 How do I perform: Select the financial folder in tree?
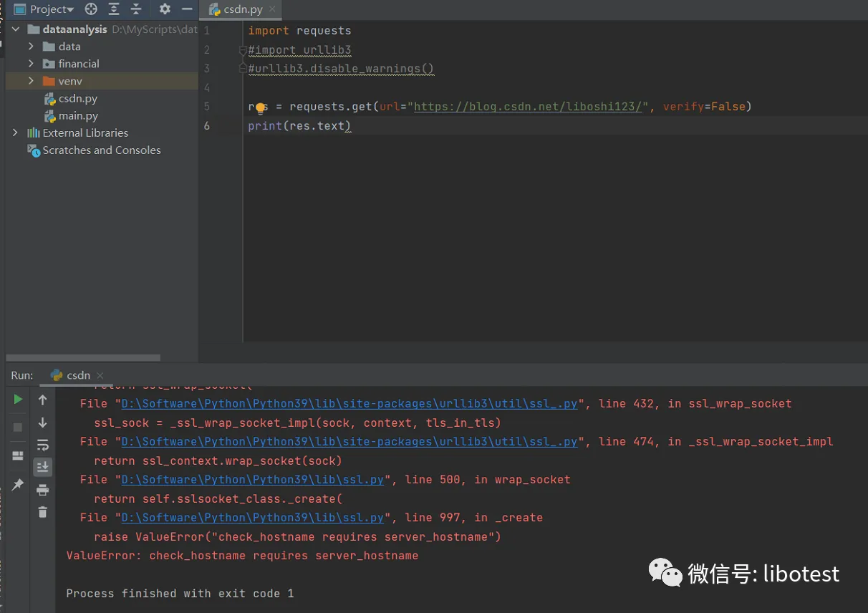[x=71, y=64]
